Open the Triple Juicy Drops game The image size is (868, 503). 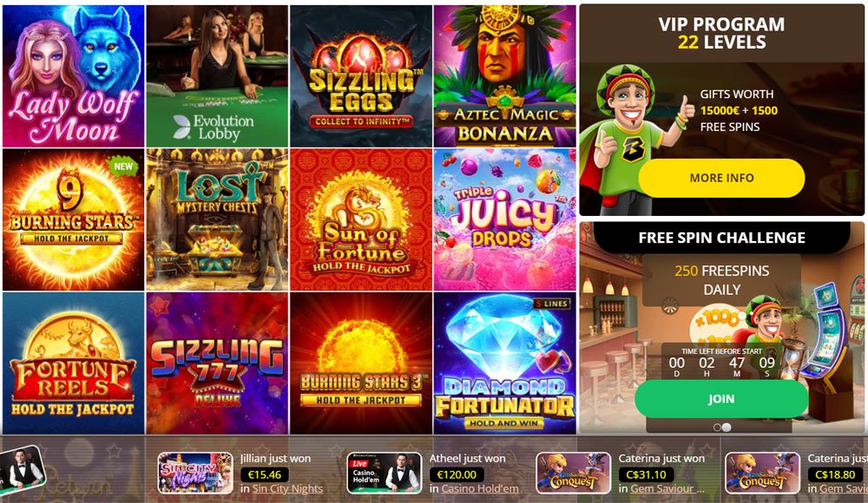tap(505, 219)
